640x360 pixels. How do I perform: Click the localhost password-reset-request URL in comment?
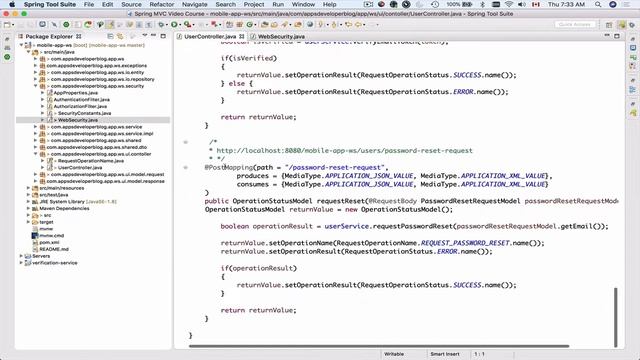pos(344,151)
